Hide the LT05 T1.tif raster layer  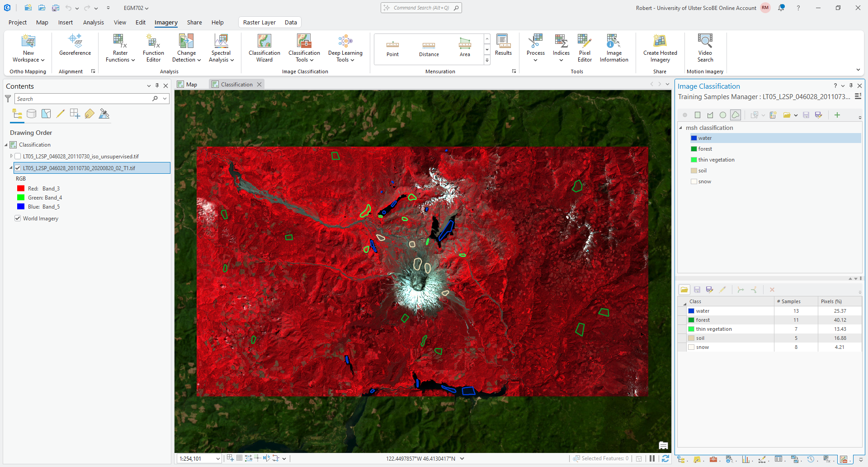pos(18,168)
